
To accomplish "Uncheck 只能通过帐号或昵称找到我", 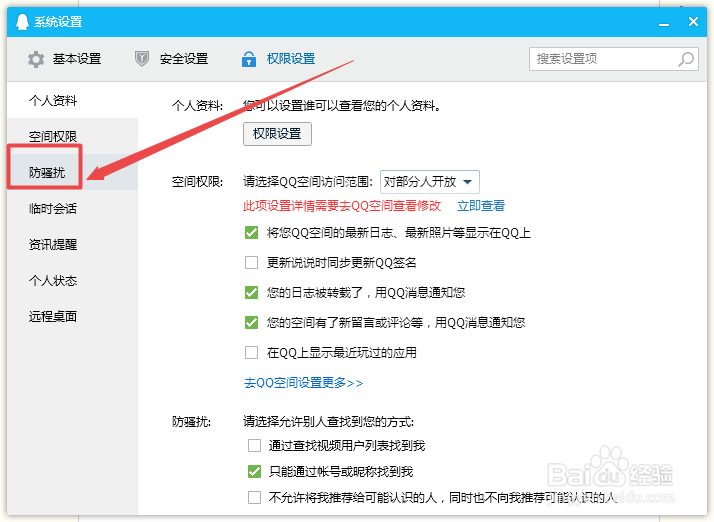I will click(x=255, y=471).
